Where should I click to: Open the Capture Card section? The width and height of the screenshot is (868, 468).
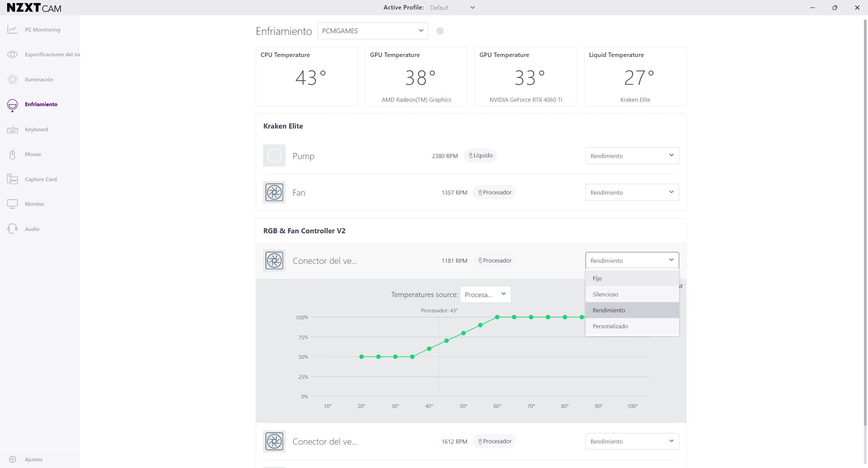(41, 179)
